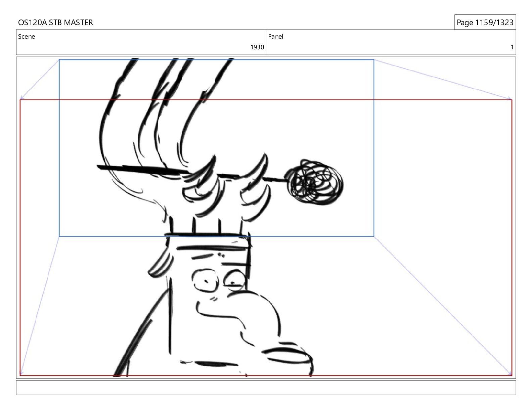This screenshot has width=532, height=411.
Task: Click the empty notes box below the panel
Action: tap(266, 387)
